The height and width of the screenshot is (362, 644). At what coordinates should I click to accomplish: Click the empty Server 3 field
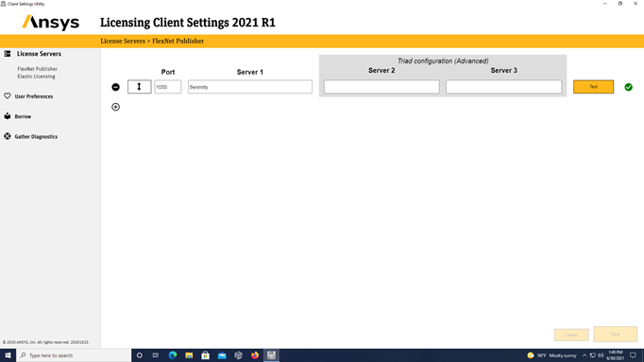(x=504, y=87)
